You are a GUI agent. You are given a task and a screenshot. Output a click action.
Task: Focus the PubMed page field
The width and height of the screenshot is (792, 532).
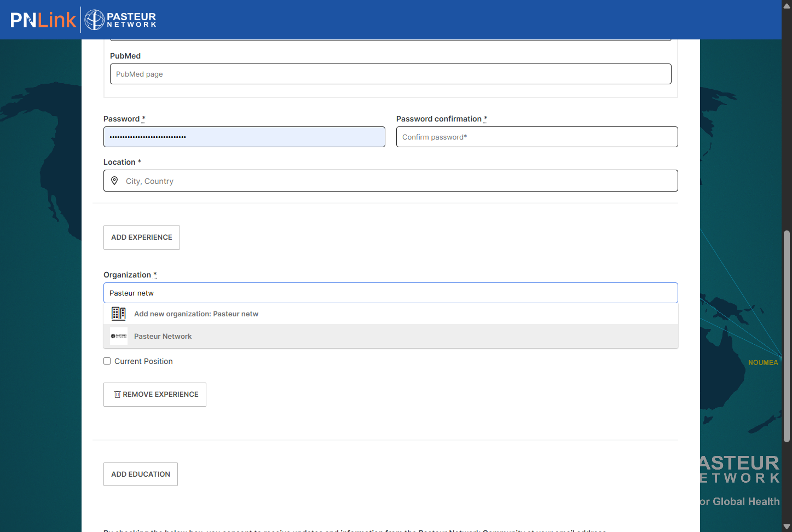tap(391, 74)
